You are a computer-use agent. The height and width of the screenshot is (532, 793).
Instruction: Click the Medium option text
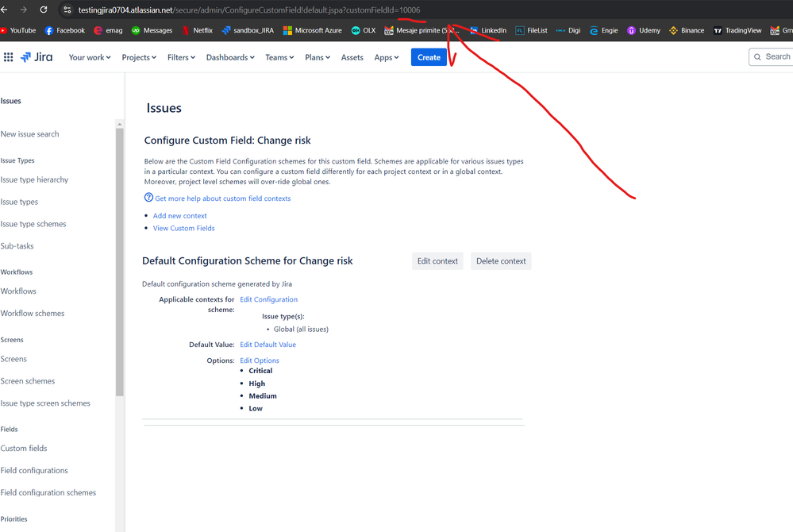(x=263, y=396)
